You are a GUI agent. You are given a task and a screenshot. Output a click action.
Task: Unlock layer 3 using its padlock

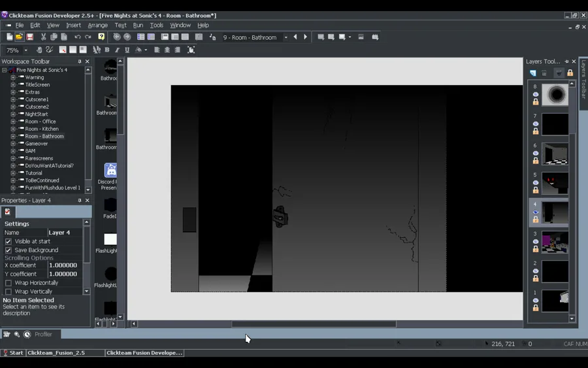pos(536,249)
